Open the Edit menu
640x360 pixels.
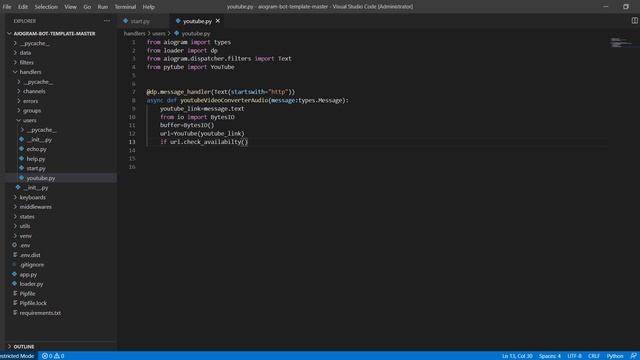pyautogui.click(x=23, y=7)
